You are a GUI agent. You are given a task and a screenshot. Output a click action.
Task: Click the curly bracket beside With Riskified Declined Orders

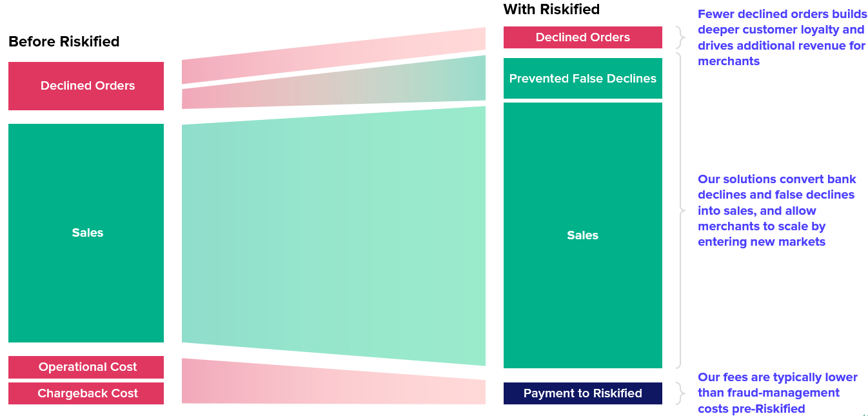(680, 37)
